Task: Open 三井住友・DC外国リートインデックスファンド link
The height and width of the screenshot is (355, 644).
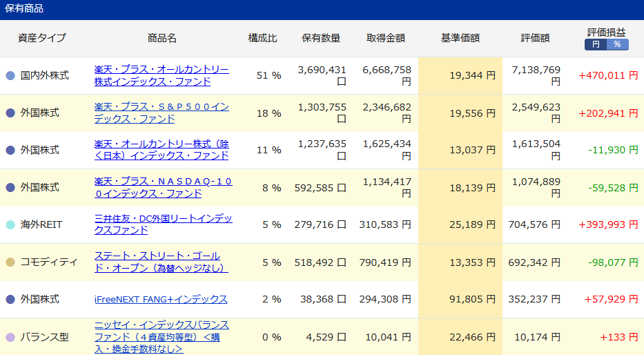Action: [163, 224]
